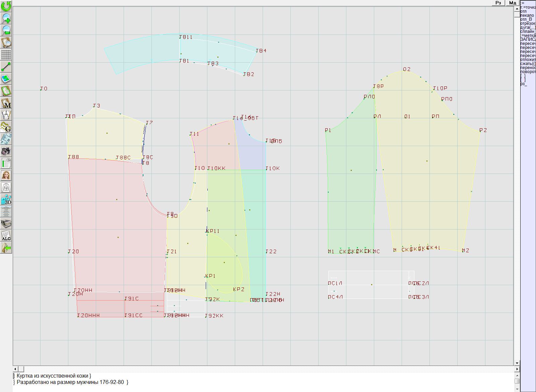Screen dimensions: 536x392
Task: Select the line segment tool
Action: pos(6,67)
